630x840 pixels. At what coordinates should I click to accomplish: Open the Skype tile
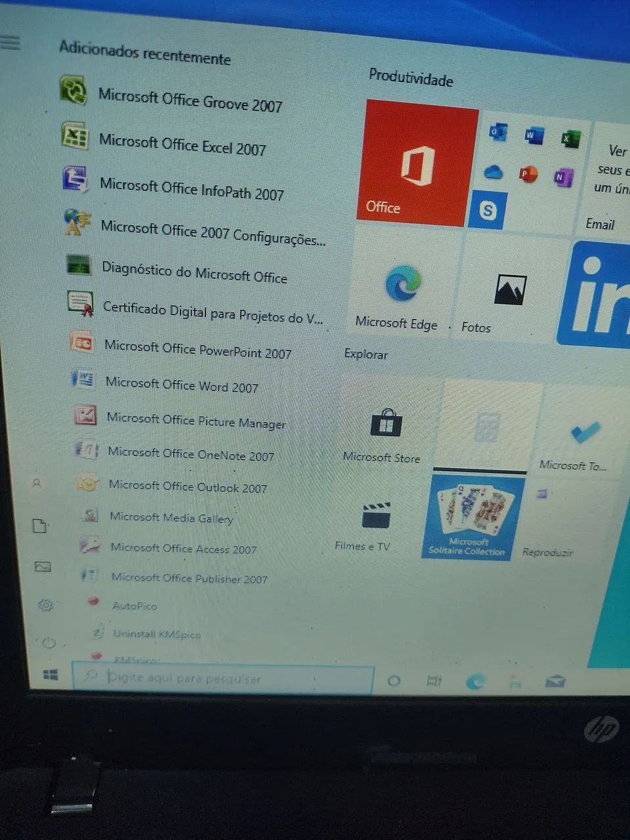488,210
